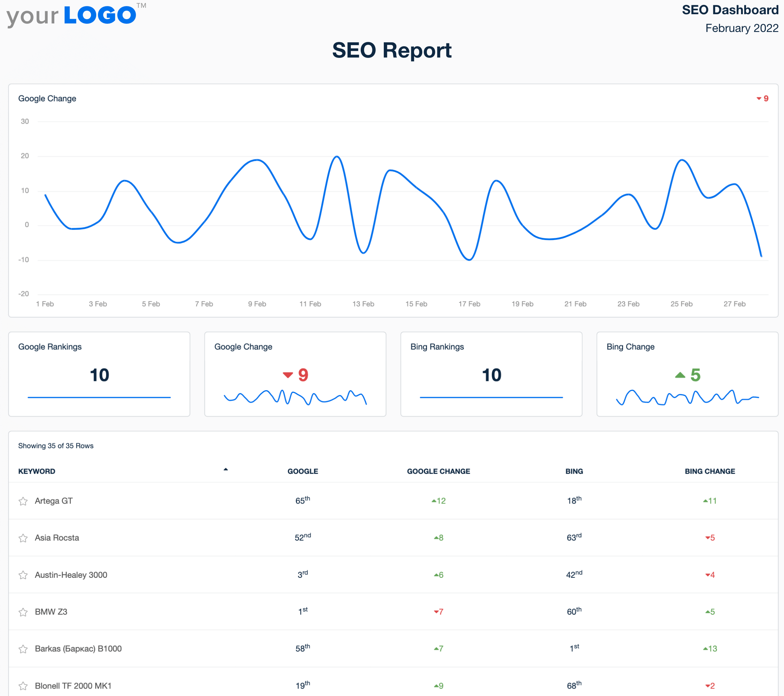Toggle the star on Barkas (Баркас) B1000
This screenshot has height=696, width=784.
(23, 649)
